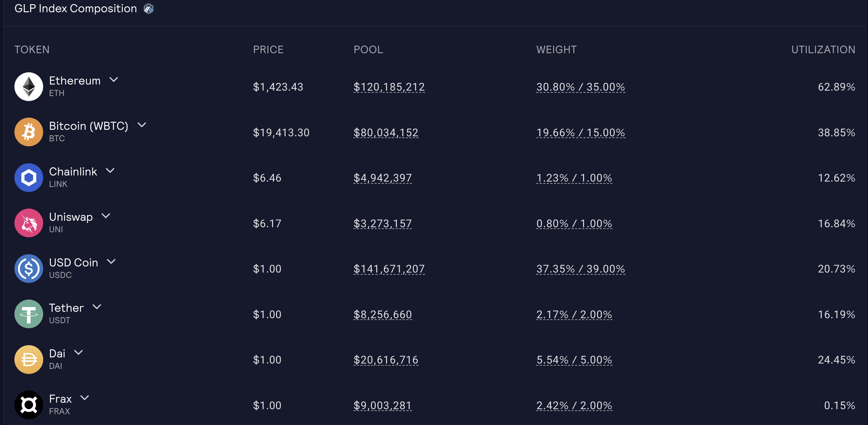Open the Tether pool value $8,256,660
This screenshot has width=868, height=425.
point(383,314)
